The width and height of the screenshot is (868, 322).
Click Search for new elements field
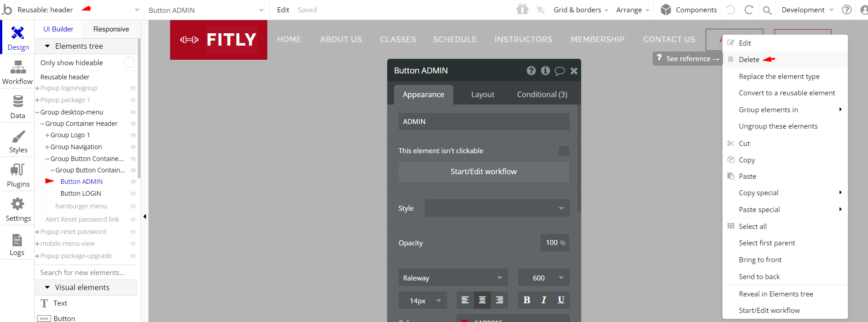[x=86, y=272]
